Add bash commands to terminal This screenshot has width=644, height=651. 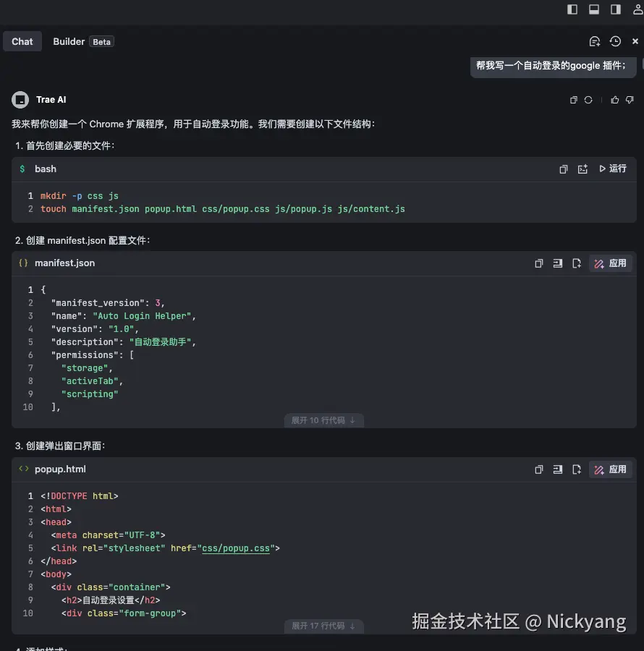(582, 169)
